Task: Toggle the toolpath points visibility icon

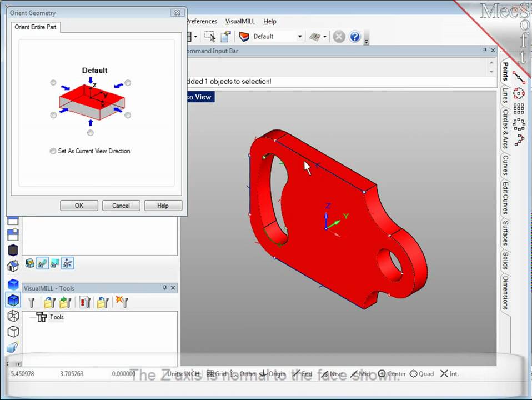Action: tap(68, 263)
